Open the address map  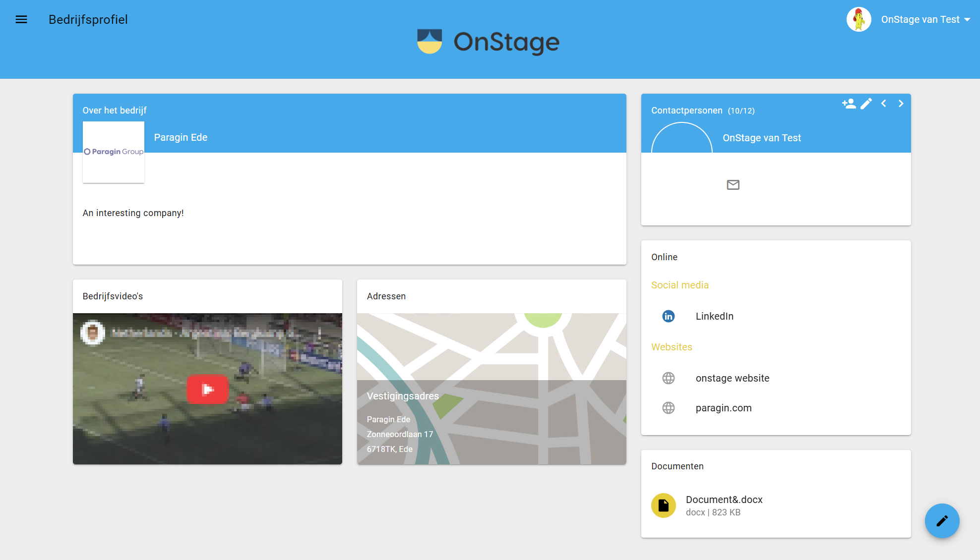491,389
